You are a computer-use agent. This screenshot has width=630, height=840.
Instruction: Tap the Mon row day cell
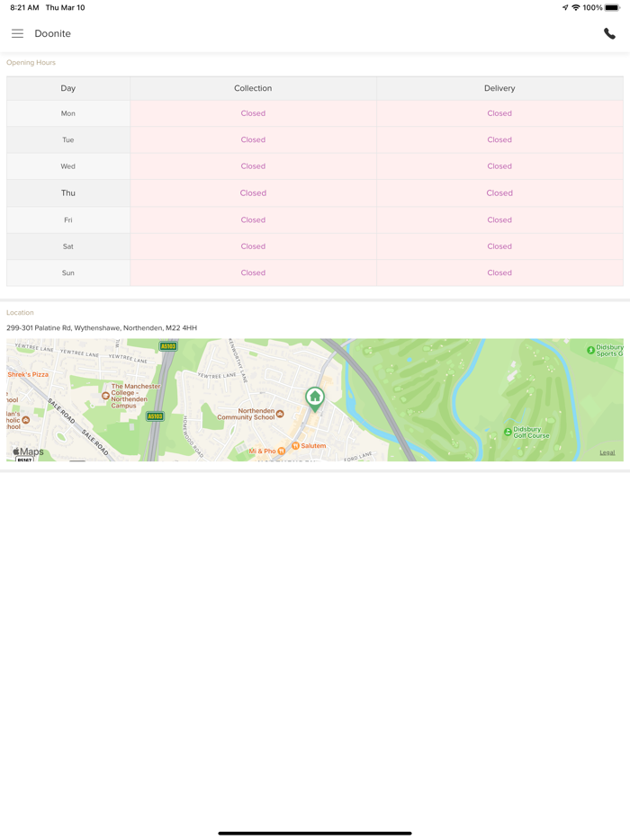click(68, 113)
